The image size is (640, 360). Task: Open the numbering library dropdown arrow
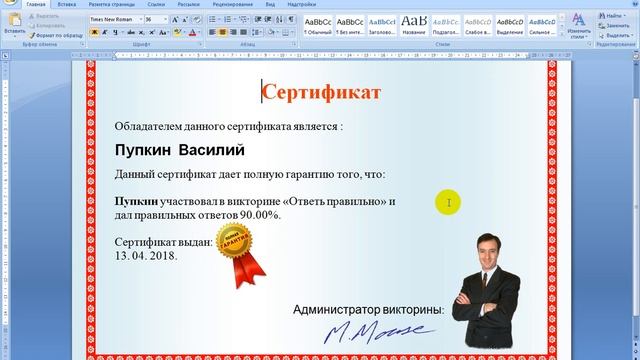[x=235, y=19]
